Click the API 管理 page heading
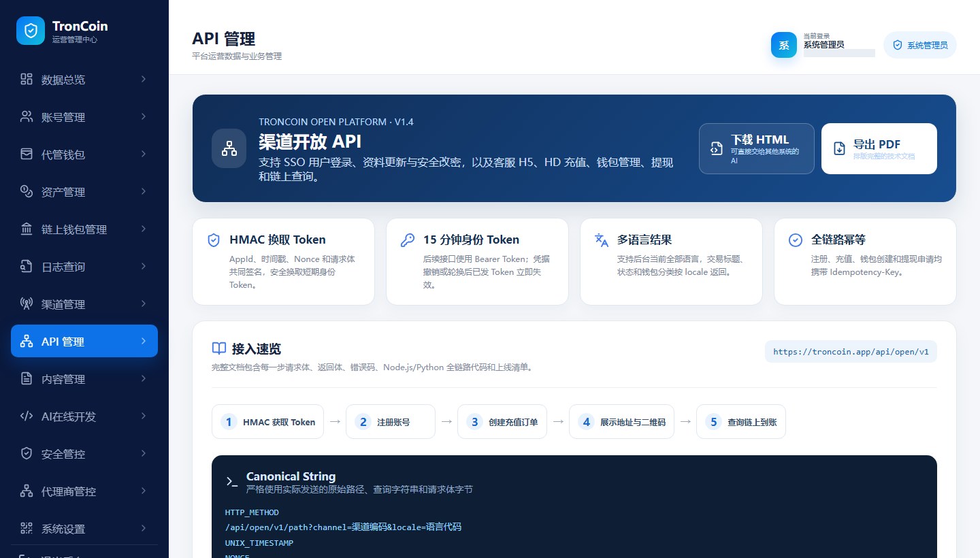980x558 pixels. [224, 39]
